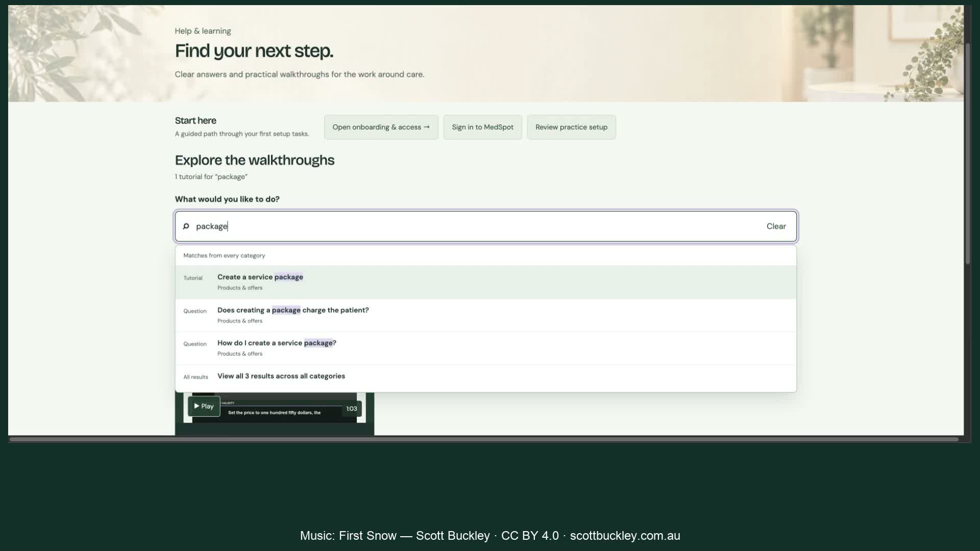Click the "Find your next step." heading
Screen dimensions: 980x551
tap(254, 51)
